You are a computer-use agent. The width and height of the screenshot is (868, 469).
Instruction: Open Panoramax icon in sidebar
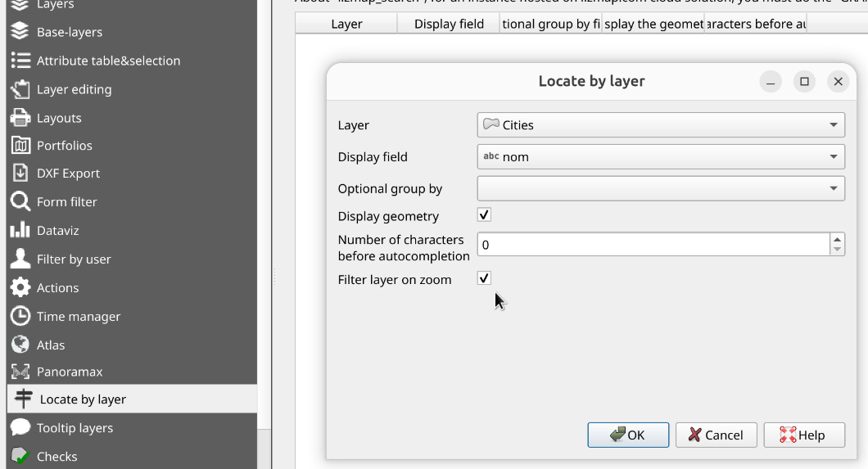click(20, 372)
